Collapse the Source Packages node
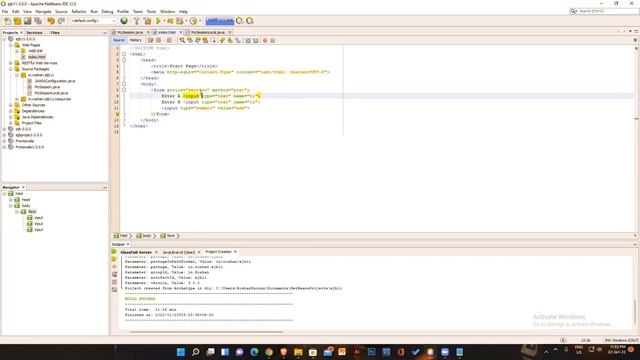Viewport: 640px width, 360px height. pos(11,69)
